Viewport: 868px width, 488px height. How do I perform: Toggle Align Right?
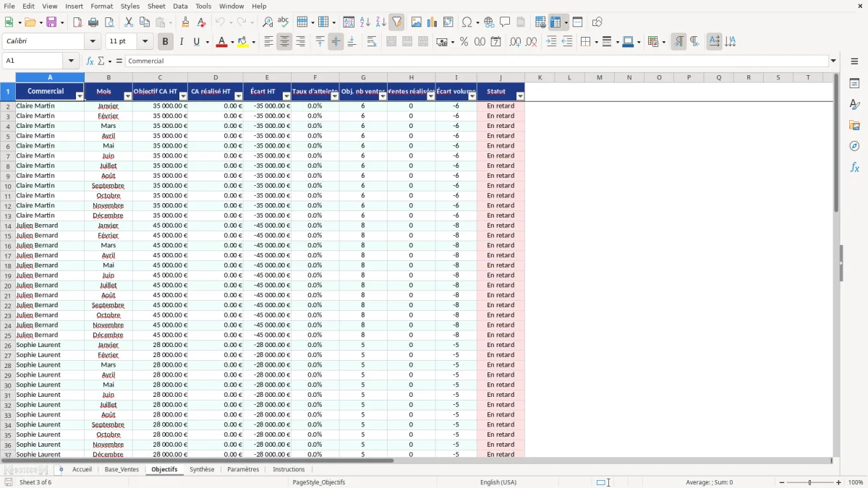pyautogui.click(x=300, y=42)
